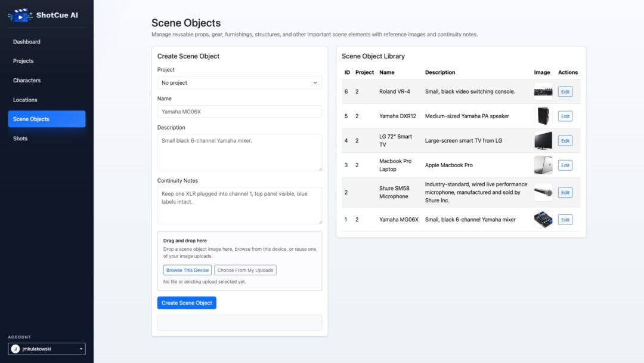Click the 'Scene Object Library' heading
Screen dimensions: 644x363
click(x=373, y=56)
